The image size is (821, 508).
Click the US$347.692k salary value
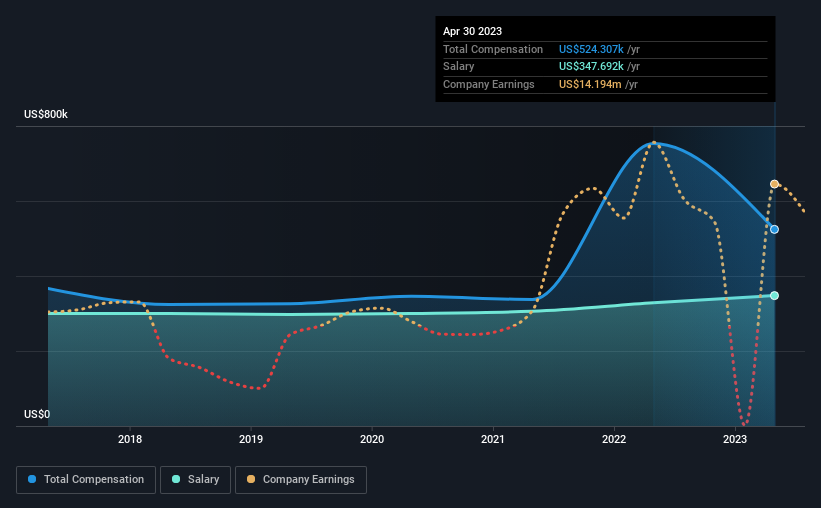point(591,67)
